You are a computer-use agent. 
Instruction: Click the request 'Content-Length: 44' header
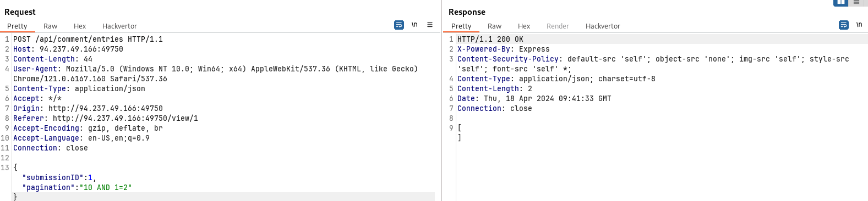point(53,59)
